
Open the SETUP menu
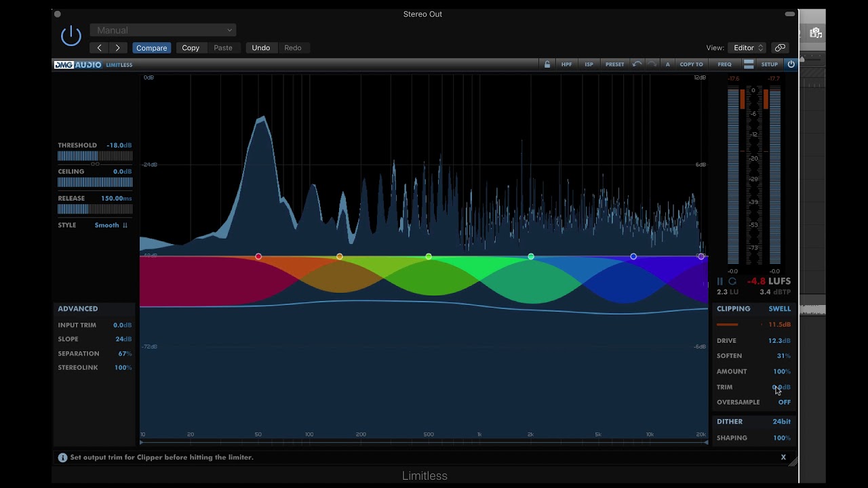click(x=770, y=64)
